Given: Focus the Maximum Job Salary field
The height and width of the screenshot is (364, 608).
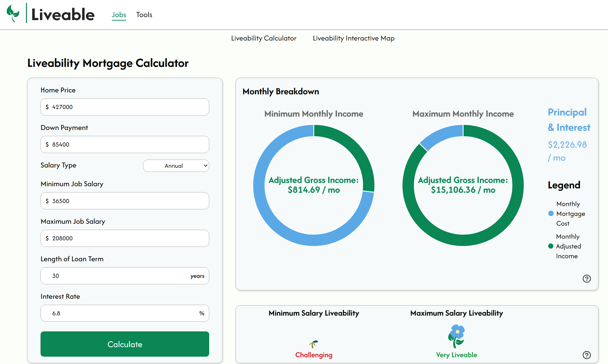Looking at the screenshot, I should click(125, 238).
